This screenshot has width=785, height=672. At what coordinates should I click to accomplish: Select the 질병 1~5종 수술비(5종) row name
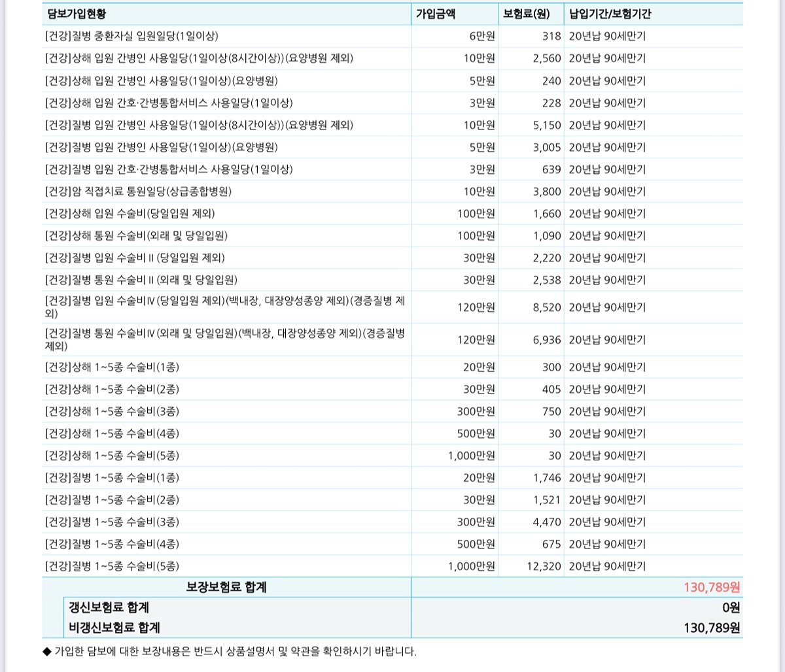pyautogui.click(x=112, y=566)
